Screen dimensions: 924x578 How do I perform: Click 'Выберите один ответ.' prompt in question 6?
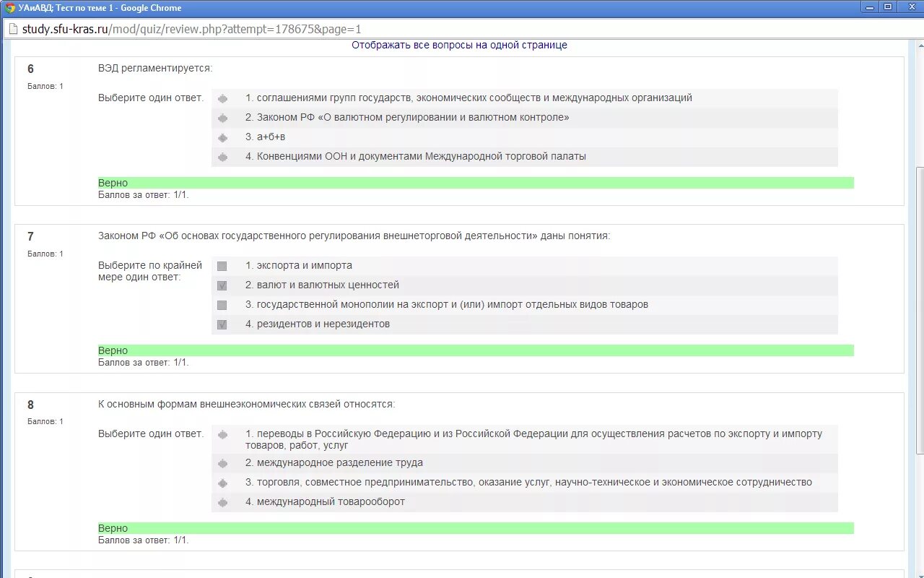point(151,98)
